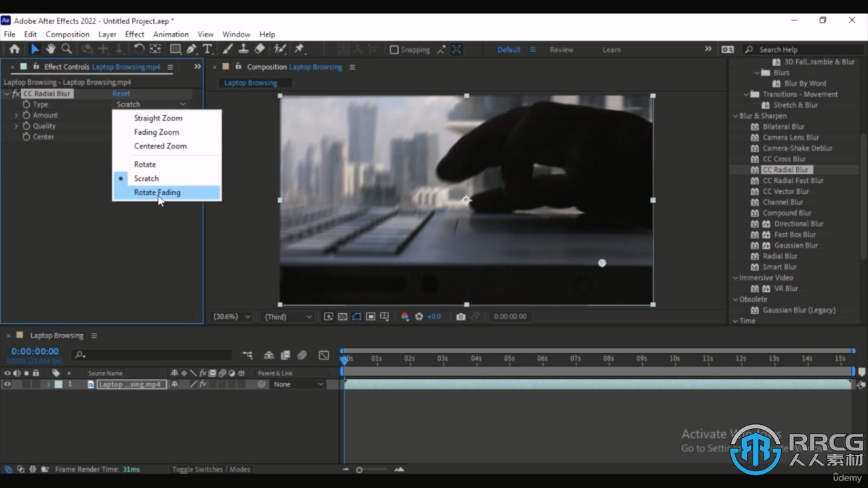Screen dimensions: 868x488
Task: Click the camera snapshot icon below the composition
Action: point(460,317)
